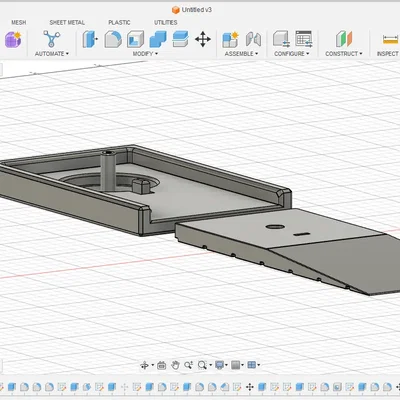Activate the Orbit navigation tool
Viewport: 400px width, 400px height.
(145, 365)
